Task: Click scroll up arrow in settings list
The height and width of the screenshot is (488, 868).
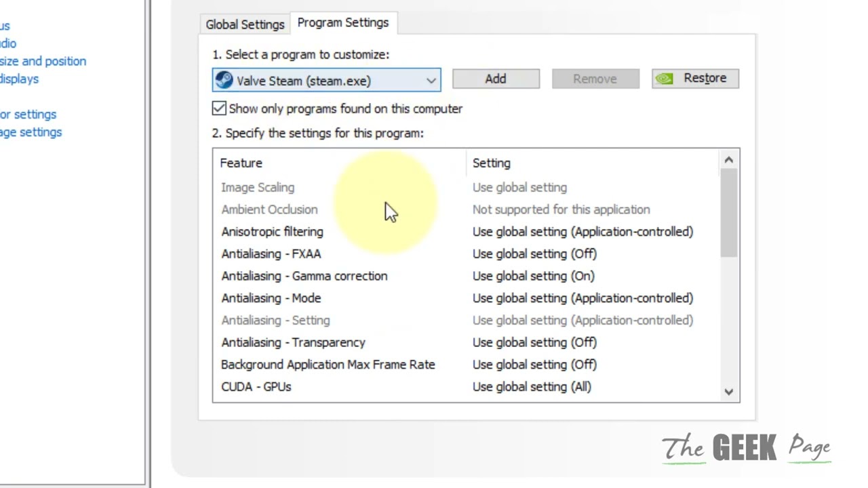Action: click(729, 160)
